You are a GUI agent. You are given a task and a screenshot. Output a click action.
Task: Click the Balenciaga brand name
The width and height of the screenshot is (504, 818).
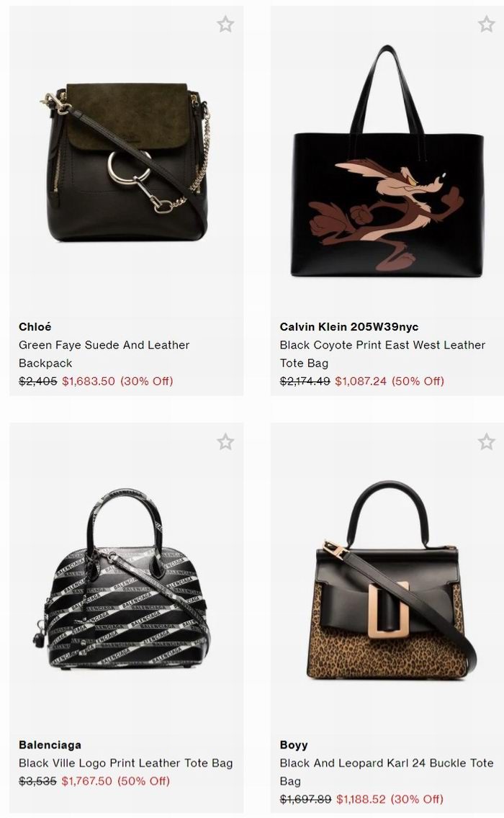[x=50, y=745]
